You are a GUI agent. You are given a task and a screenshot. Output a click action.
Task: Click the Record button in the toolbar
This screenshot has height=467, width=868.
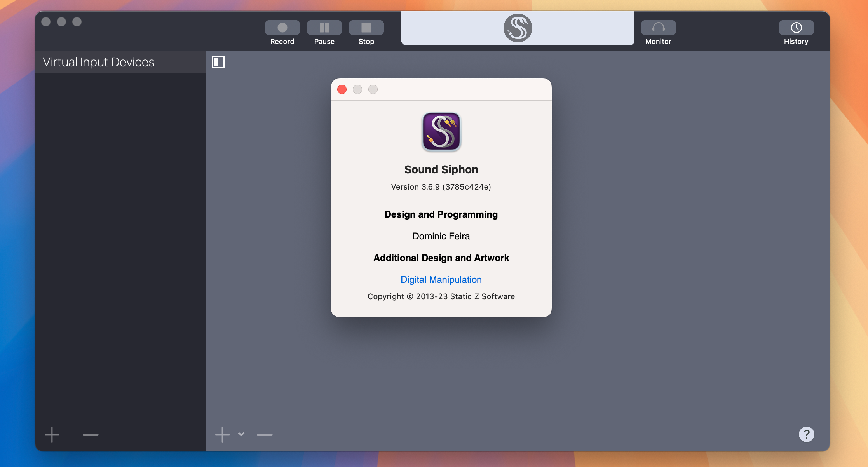click(x=282, y=28)
